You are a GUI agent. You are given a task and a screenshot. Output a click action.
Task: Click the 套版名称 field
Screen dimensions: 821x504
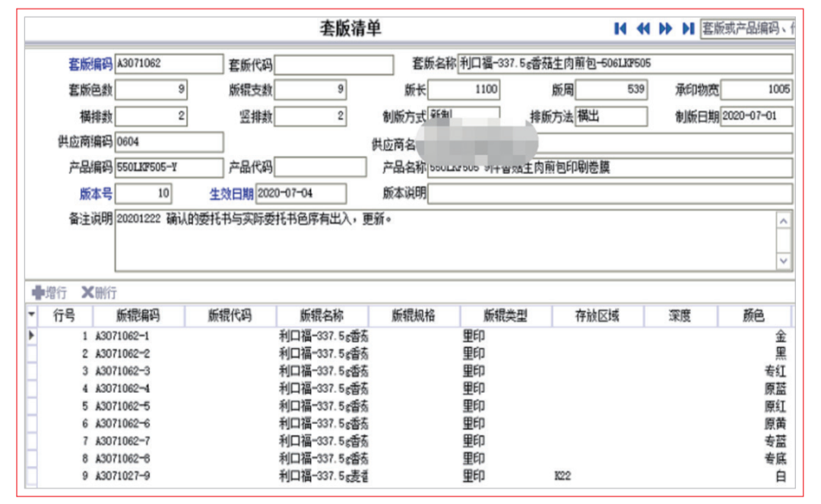[x=625, y=64]
